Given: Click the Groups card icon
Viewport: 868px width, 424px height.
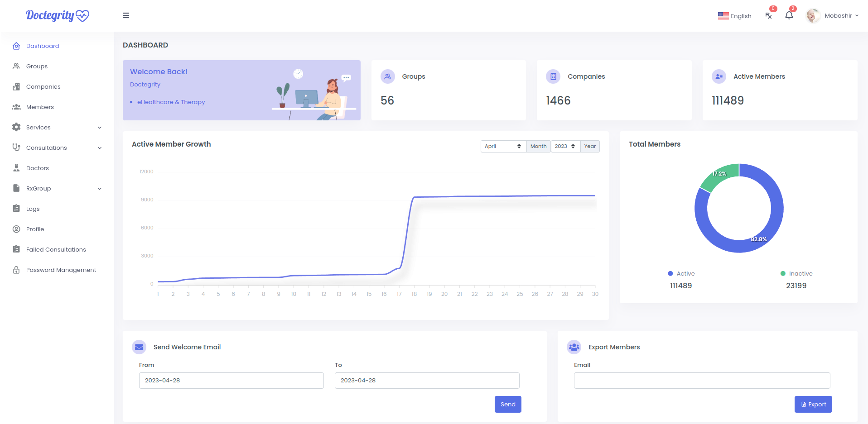Looking at the screenshot, I should [x=388, y=76].
